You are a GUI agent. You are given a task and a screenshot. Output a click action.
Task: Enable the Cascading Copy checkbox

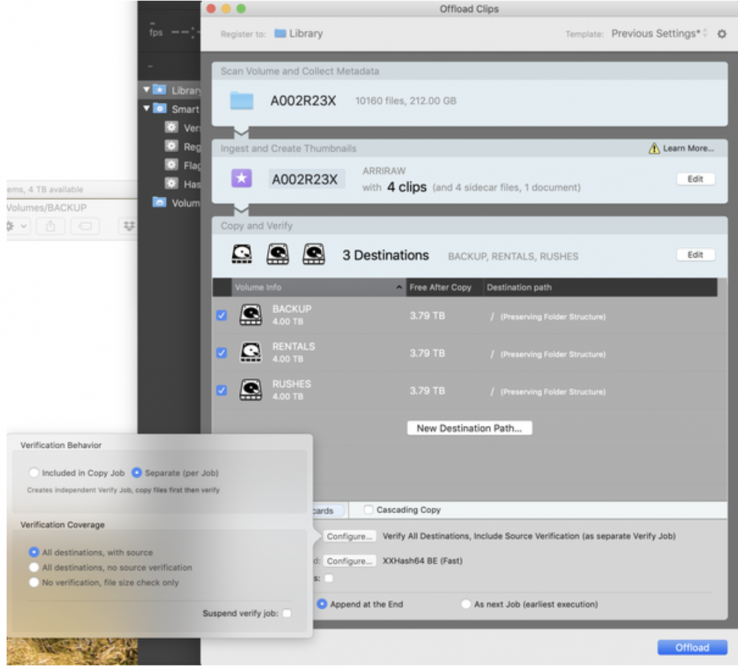[x=368, y=510]
